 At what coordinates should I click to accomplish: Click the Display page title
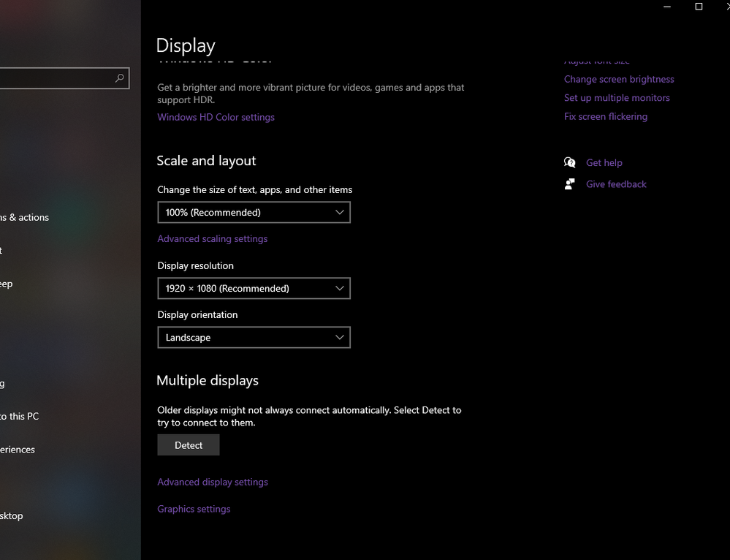coord(186,45)
